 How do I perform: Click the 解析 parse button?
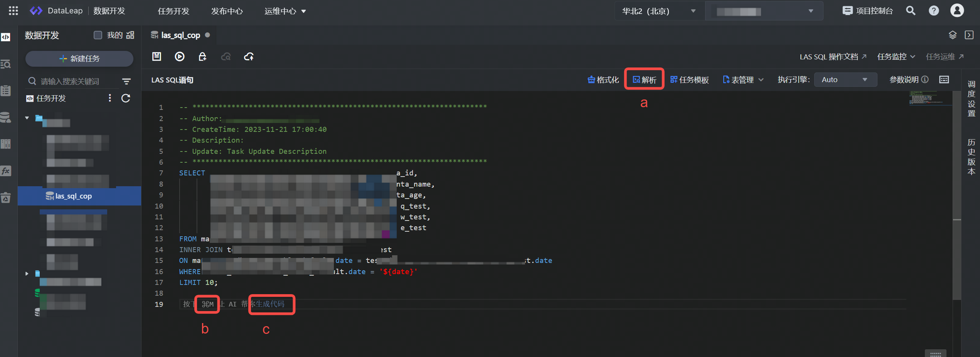pyautogui.click(x=644, y=80)
